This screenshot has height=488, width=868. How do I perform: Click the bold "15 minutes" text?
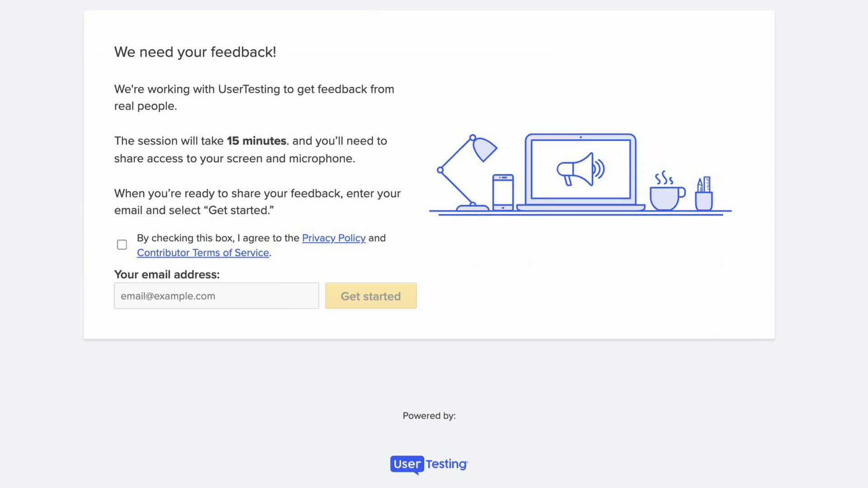tap(256, 141)
